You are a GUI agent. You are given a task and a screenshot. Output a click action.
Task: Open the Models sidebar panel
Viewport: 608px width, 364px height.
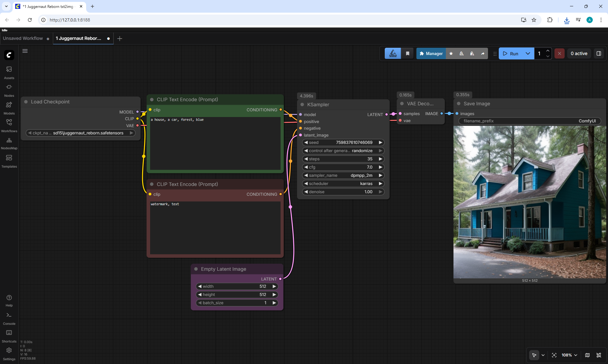coord(9,108)
